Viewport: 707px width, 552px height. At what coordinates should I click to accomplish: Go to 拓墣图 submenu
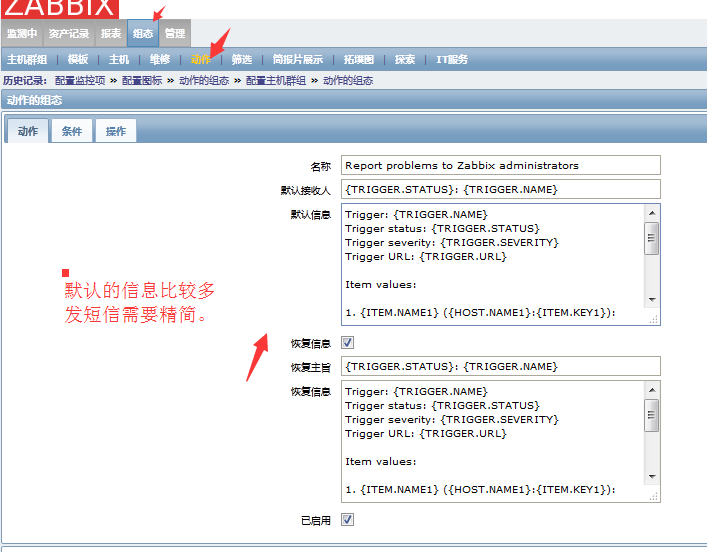[x=358, y=60]
